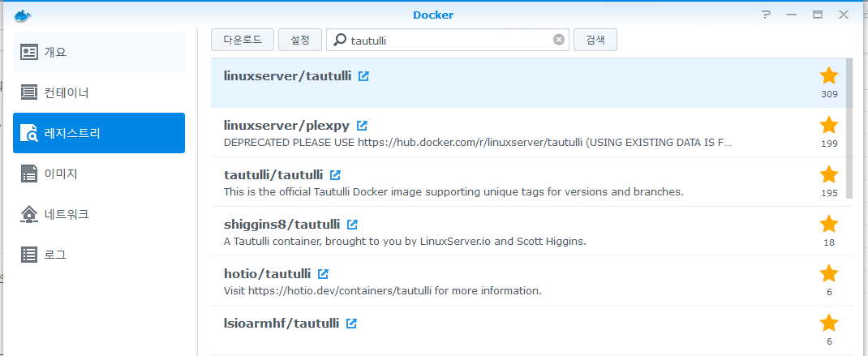Click the Docker whale logo
This screenshot has height=356, width=868.
click(x=23, y=15)
